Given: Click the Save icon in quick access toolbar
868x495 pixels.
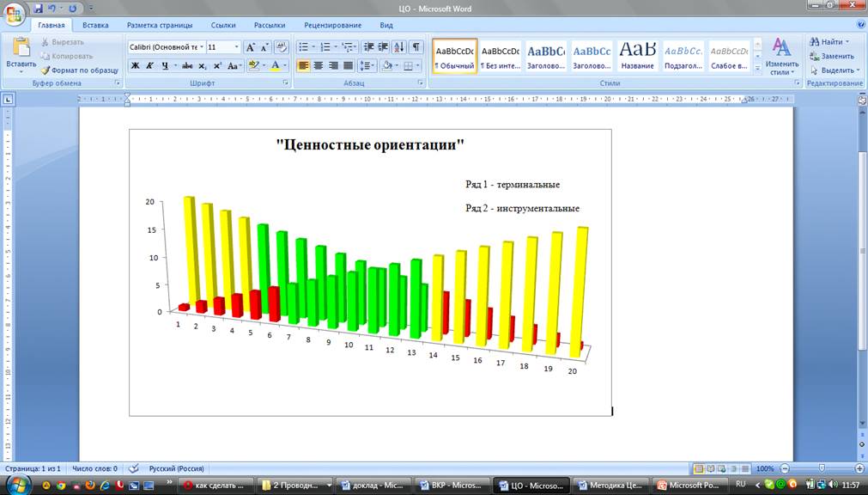Looking at the screenshot, I should (38, 8).
